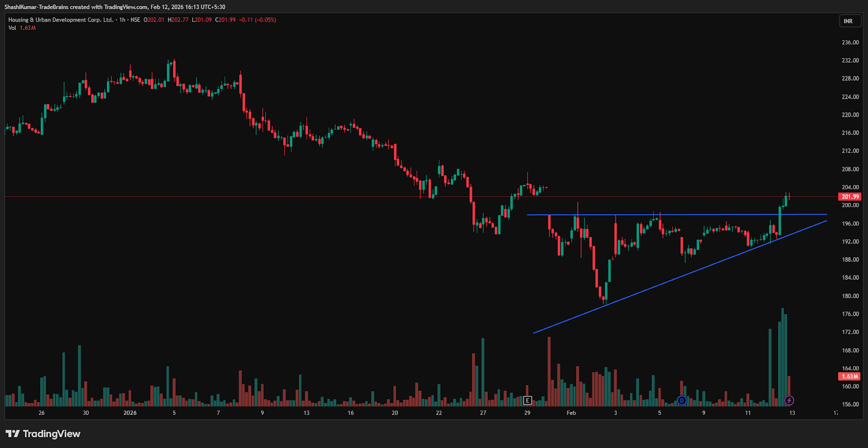Click the red dotted current price line
Screen dimensions: 868x448
(x=325, y=197)
